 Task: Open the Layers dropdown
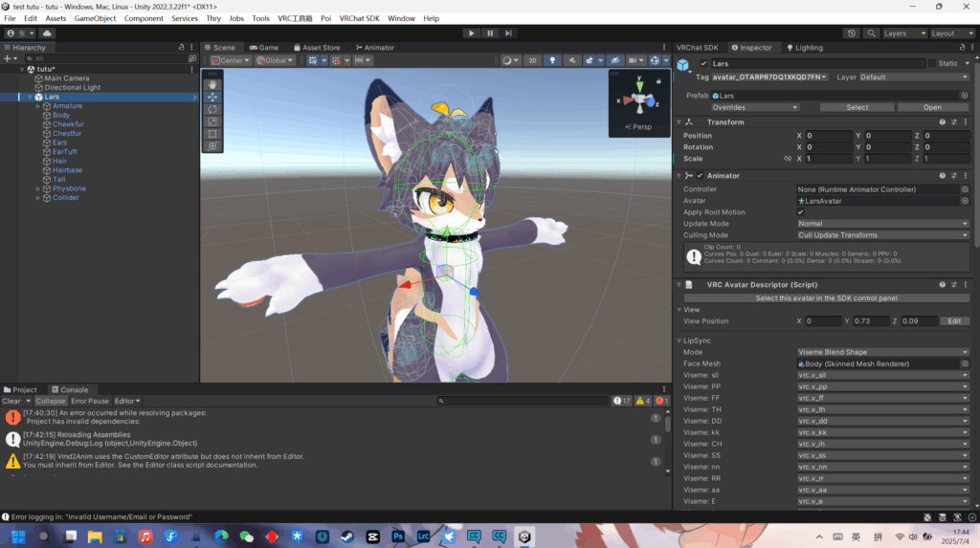[x=903, y=33]
